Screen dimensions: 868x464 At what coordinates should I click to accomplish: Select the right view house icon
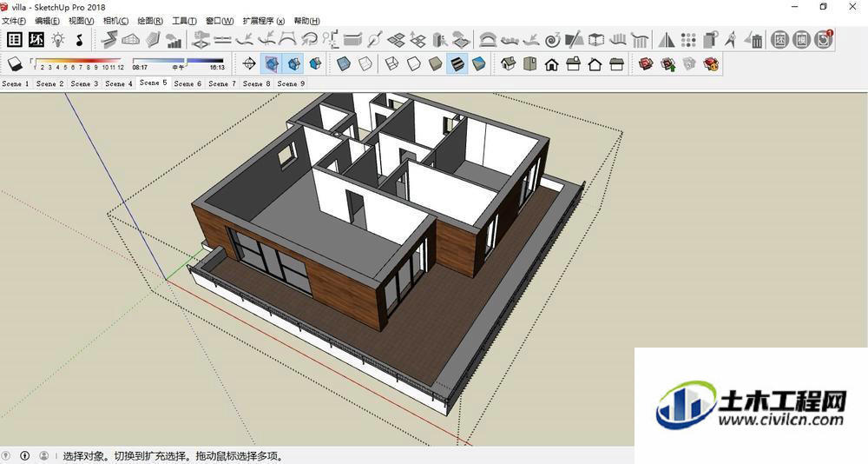(x=573, y=64)
